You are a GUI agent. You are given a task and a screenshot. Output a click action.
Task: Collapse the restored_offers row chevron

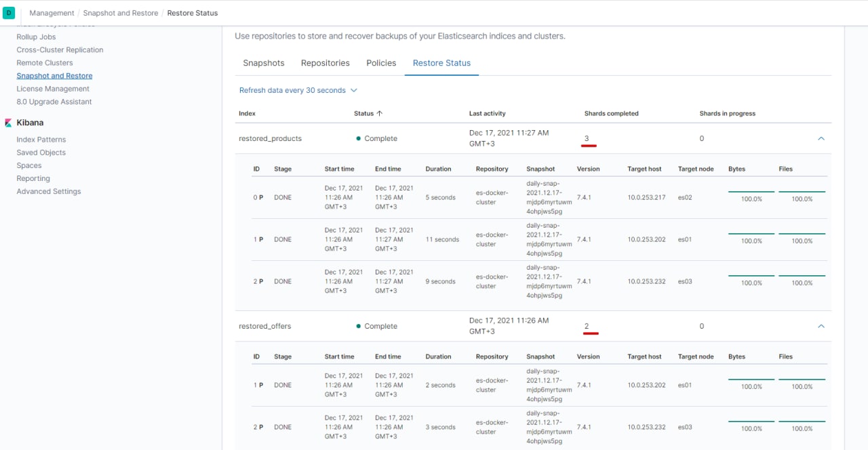821,326
